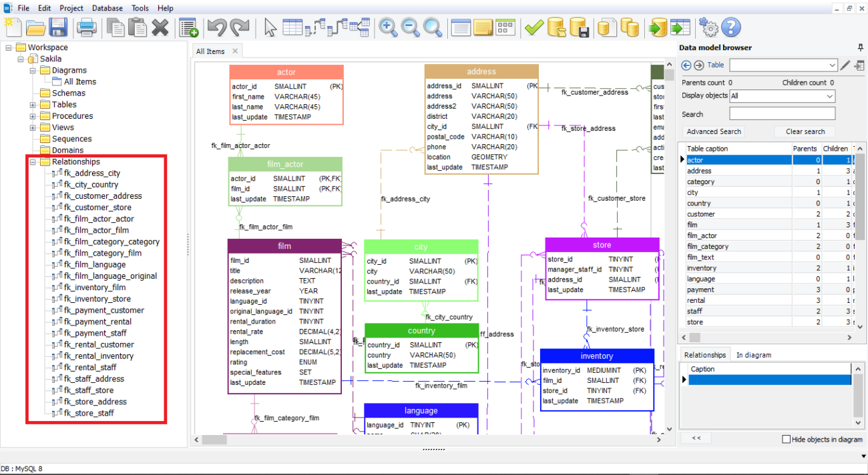Image resolution: width=868 pixels, height=475 pixels.
Task: Click the Search input field
Action: [782, 114]
